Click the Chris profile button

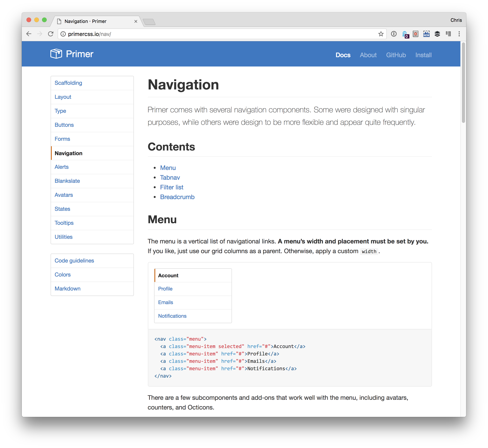tap(456, 20)
